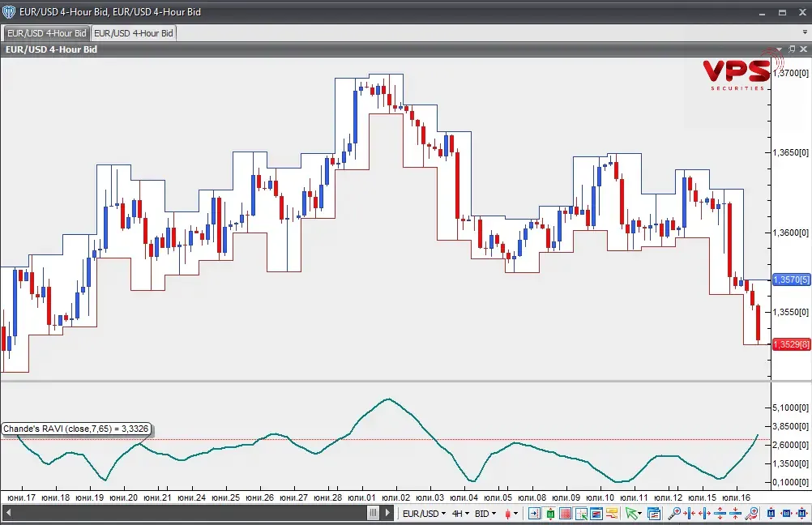This screenshot has height=525, width=812.
Task: Click the left scroll arrow of the chart scrollbar
Action: 8,513
